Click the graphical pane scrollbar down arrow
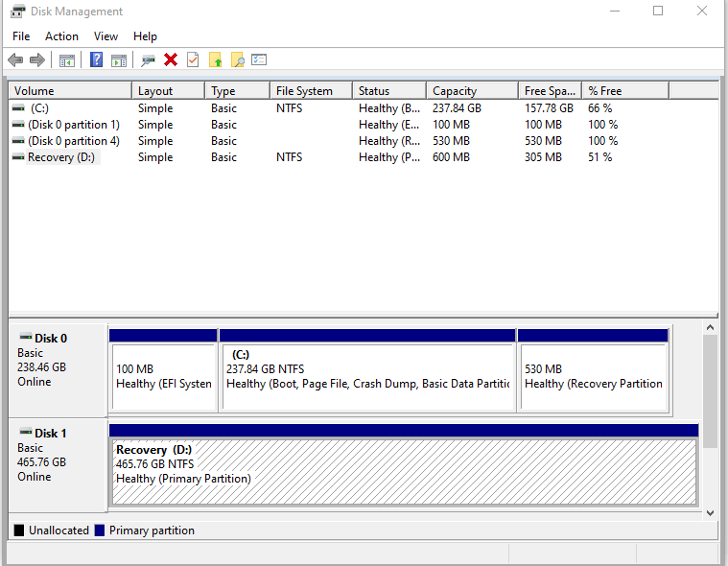 coord(710,512)
